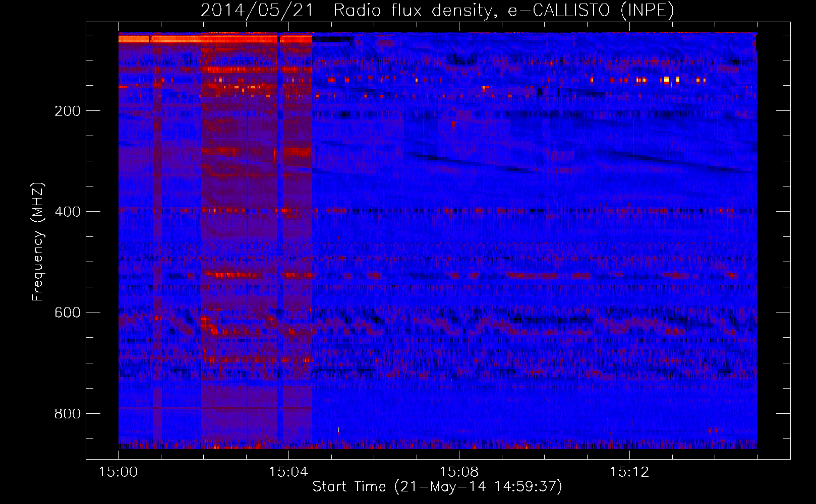Click the '15:00' time tick label
Viewport: 816px width, 504px height.
coord(119,472)
